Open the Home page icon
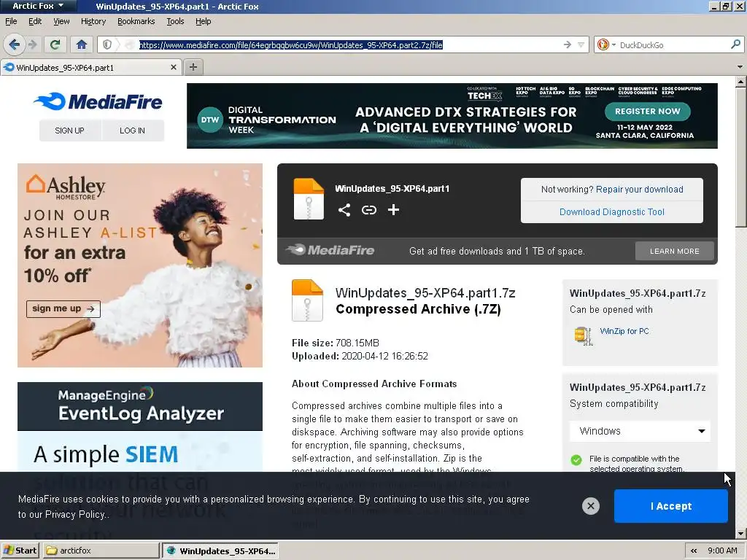Screen dimensions: 747x560 (82, 44)
